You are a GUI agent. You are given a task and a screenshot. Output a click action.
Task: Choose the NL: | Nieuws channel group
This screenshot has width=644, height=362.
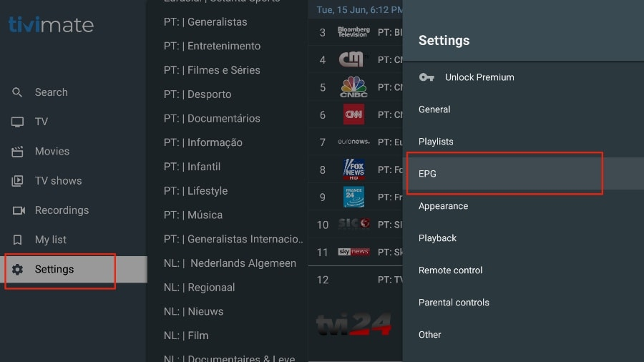click(193, 311)
